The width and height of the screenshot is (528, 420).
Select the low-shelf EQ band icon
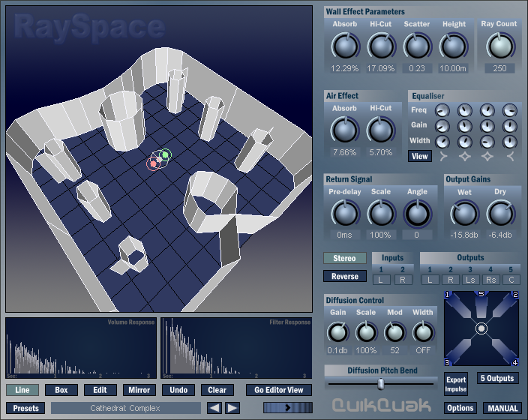tap(443, 156)
